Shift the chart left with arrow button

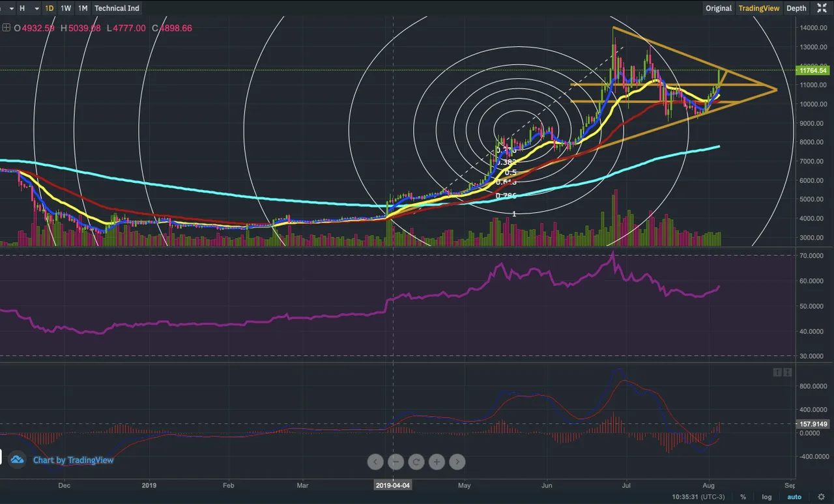[x=375, y=462]
